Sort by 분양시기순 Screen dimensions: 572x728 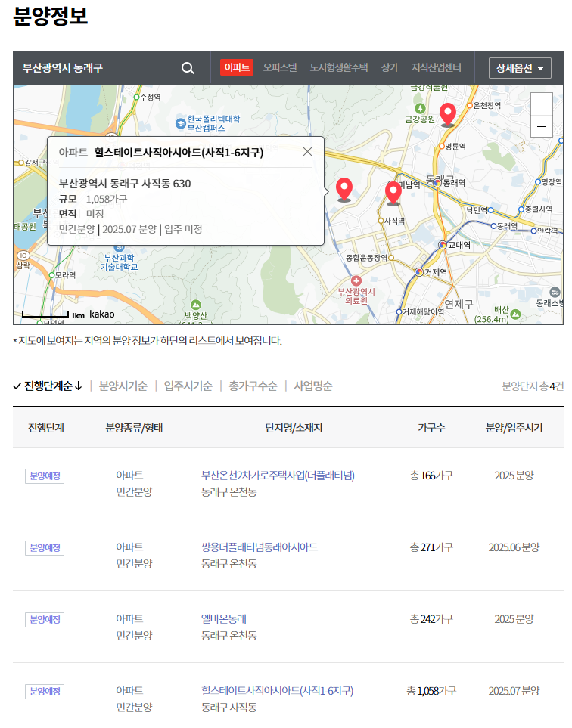[123, 386]
